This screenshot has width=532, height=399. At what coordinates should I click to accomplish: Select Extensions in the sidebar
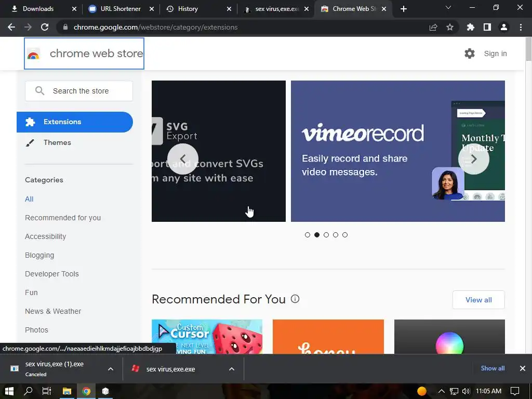(x=75, y=122)
